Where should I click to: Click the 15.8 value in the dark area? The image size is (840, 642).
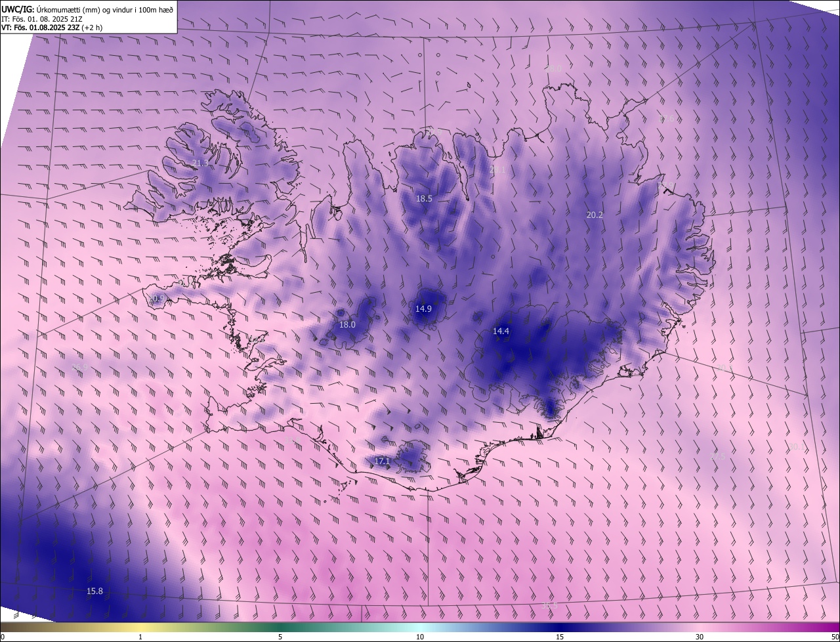pyautogui.click(x=94, y=591)
